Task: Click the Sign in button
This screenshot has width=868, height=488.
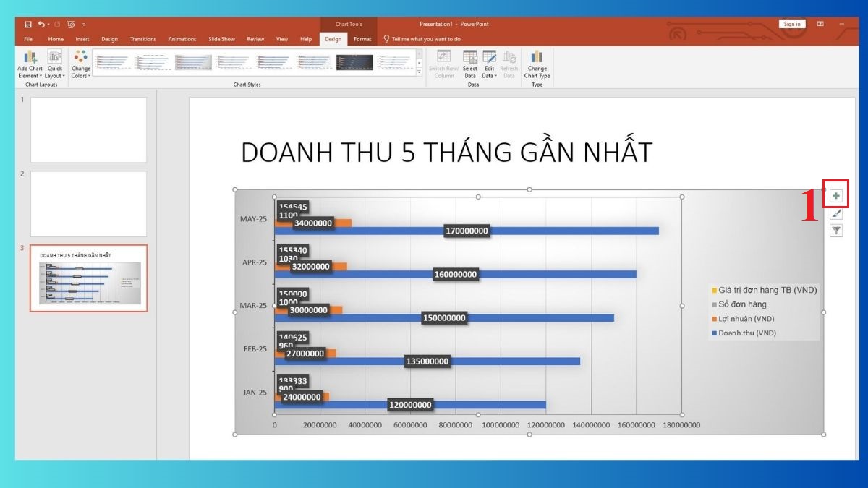Action: click(791, 23)
